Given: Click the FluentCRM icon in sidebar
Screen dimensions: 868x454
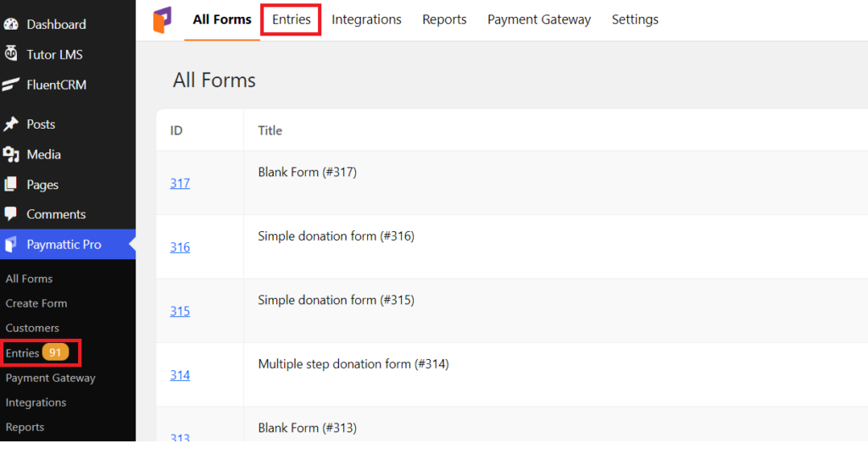Looking at the screenshot, I should click(11, 84).
